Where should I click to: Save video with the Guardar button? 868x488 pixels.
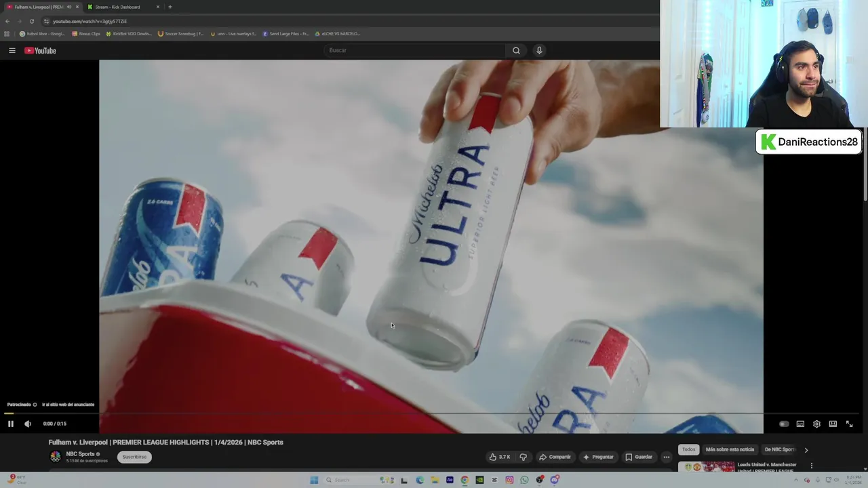(x=639, y=457)
